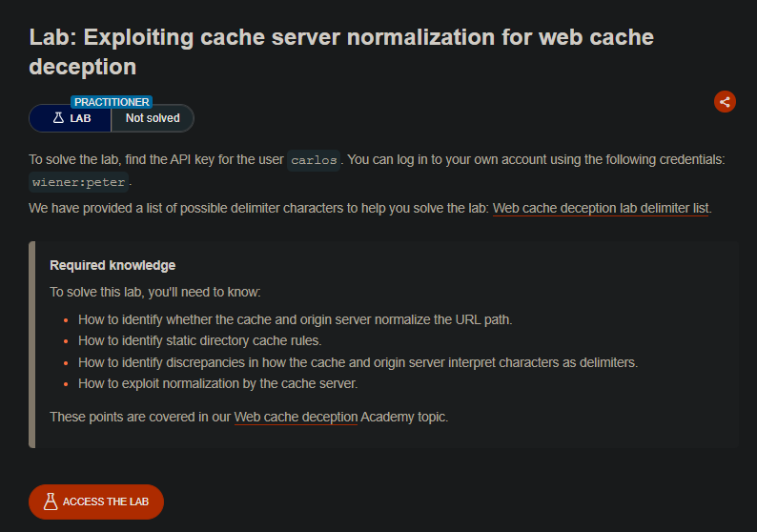757x532 pixels.
Task: Click the 'These points are covered' sentence
Action: 249,417
